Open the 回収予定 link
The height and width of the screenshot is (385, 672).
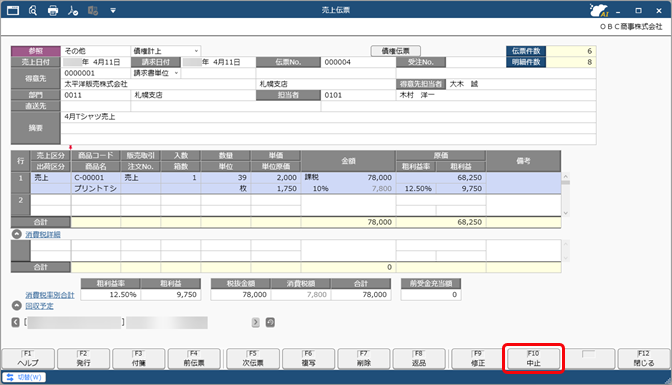[x=39, y=306]
